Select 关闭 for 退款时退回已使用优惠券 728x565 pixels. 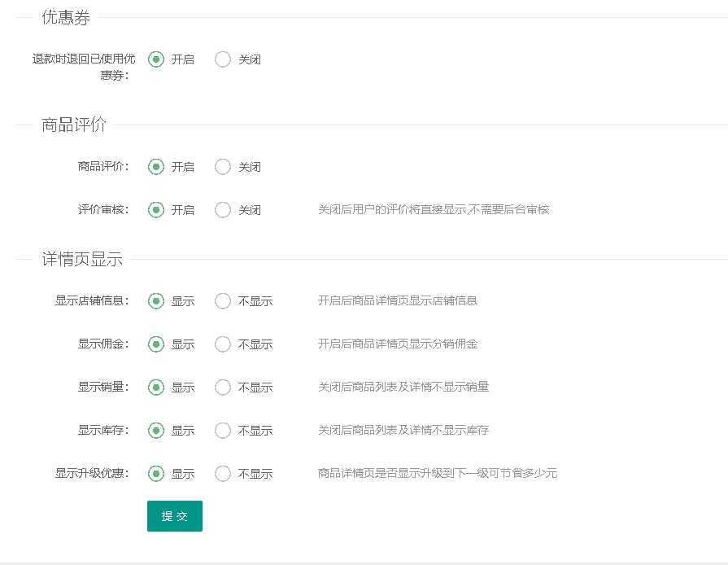[x=223, y=59]
